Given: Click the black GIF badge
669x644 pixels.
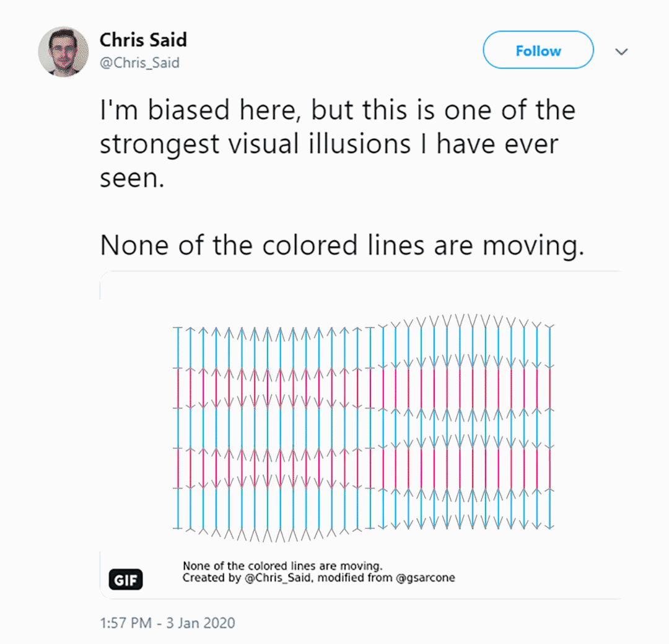Looking at the screenshot, I should [125, 580].
